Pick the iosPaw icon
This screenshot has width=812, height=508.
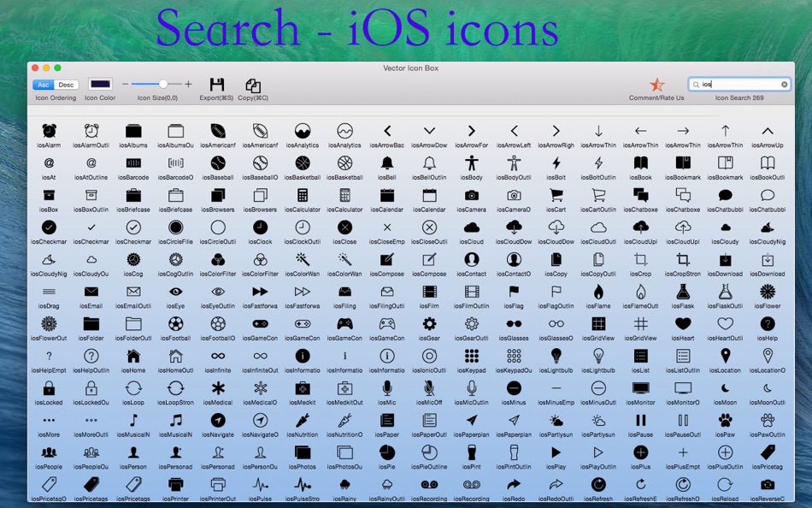[x=726, y=420]
